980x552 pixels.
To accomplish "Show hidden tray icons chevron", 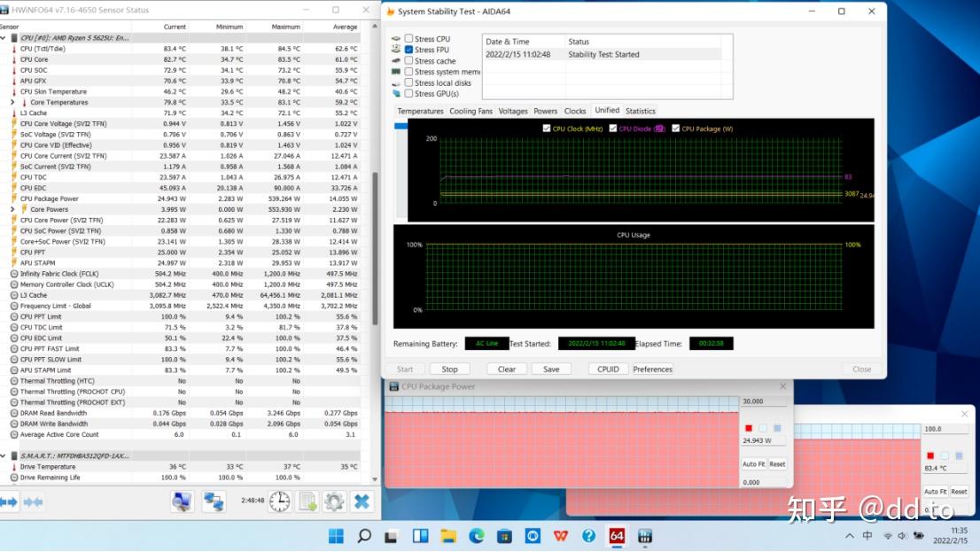I will click(850, 536).
